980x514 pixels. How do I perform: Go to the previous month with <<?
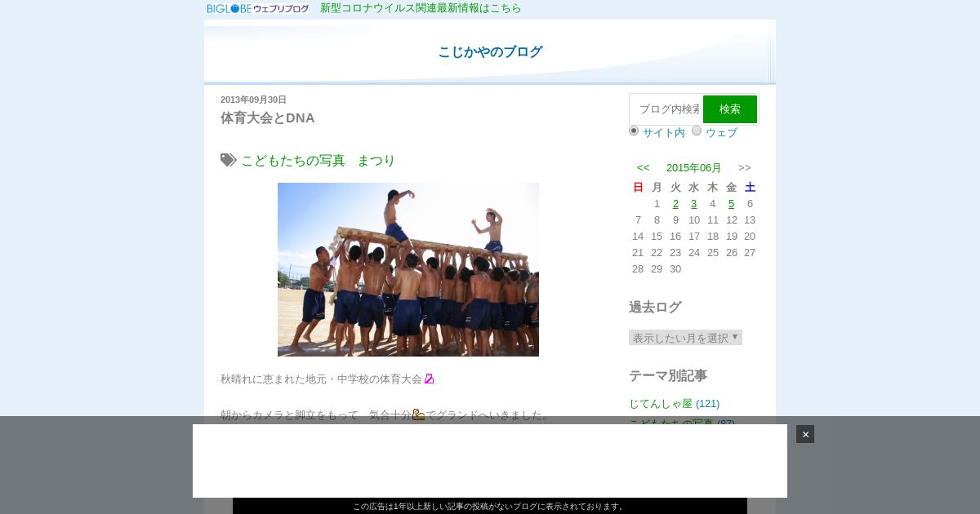coord(644,168)
